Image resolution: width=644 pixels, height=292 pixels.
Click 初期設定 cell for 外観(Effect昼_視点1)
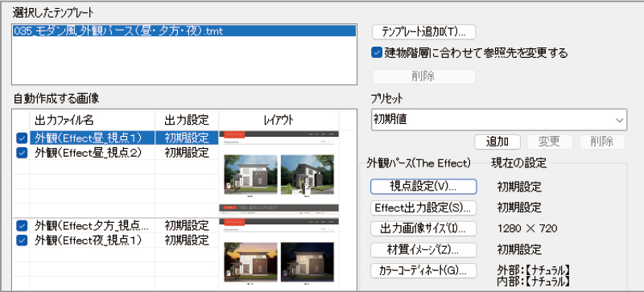pos(187,138)
